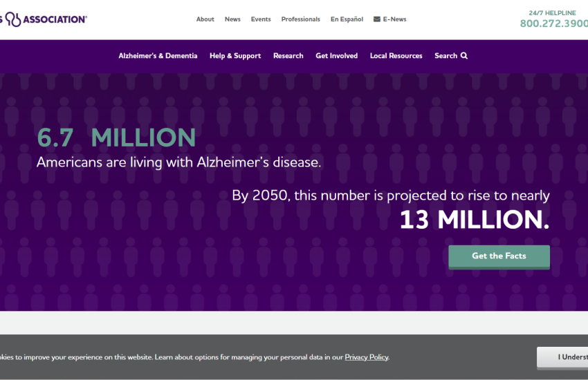Screen dimensions: 588x380
Task: Visit the Professionals page
Action: tap(301, 19)
